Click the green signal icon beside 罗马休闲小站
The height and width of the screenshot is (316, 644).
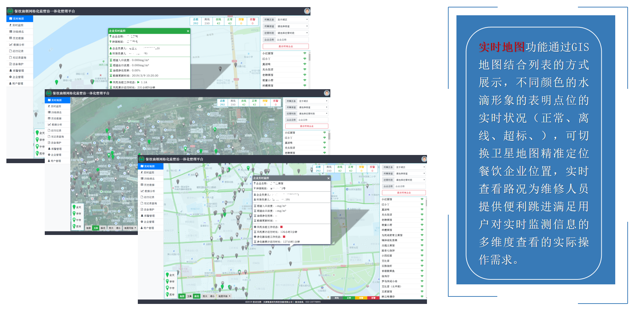pyautogui.click(x=422, y=281)
